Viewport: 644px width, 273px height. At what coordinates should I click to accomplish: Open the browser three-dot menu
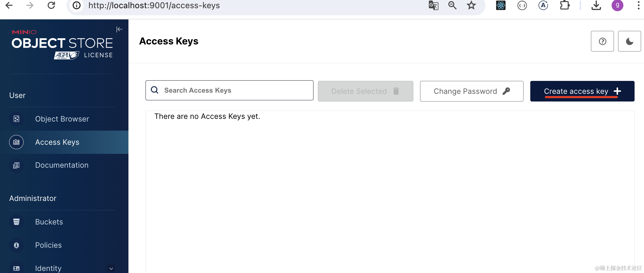pyautogui.click(x=638, y=5)
